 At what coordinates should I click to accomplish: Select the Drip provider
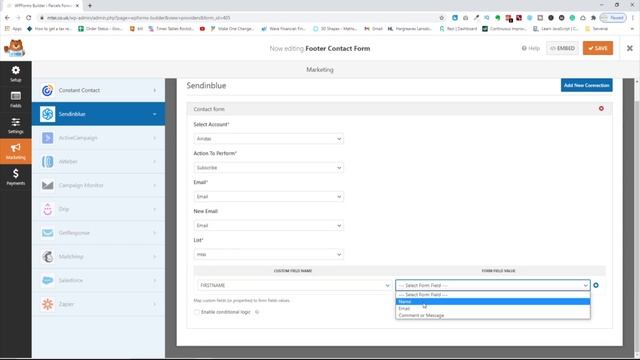point(98,209)
